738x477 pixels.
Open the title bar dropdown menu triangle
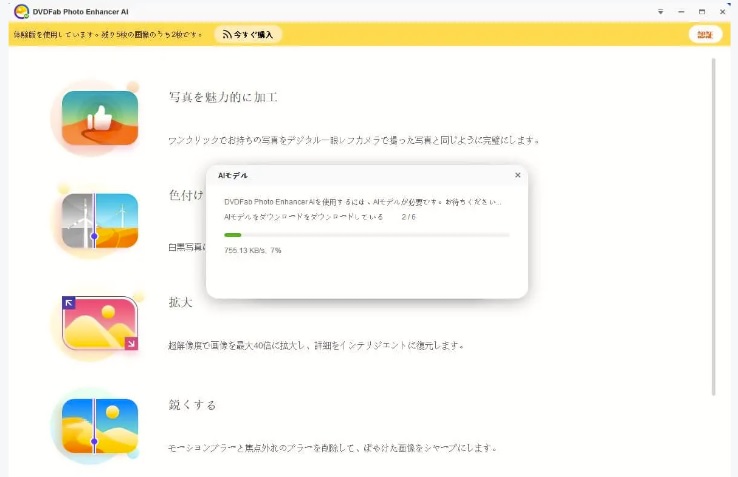660,11
